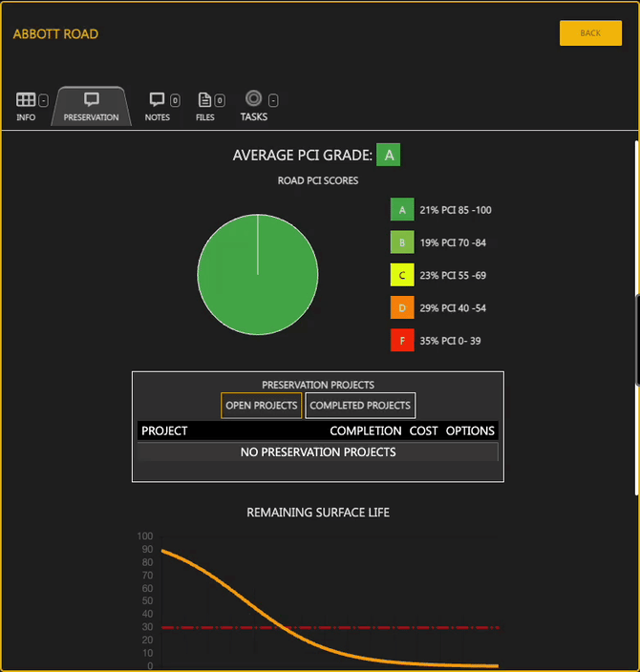Image resolution: width=640 pixels, height=672 pixels.
Task: Click the Notes count badge
Action: click(x=175, y=100)
